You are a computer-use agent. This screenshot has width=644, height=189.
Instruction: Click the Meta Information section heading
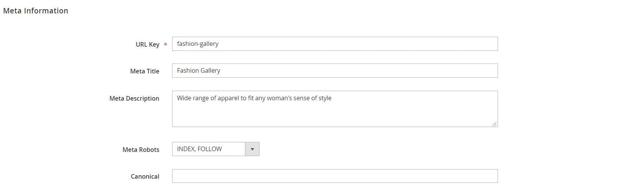(36, 11)
